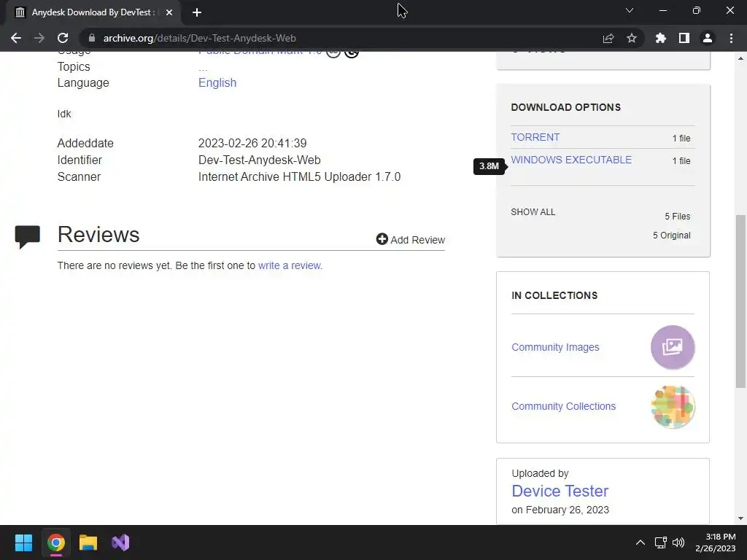Click the Addeddate label
The image size is (747, 560).
click(85, 144)
